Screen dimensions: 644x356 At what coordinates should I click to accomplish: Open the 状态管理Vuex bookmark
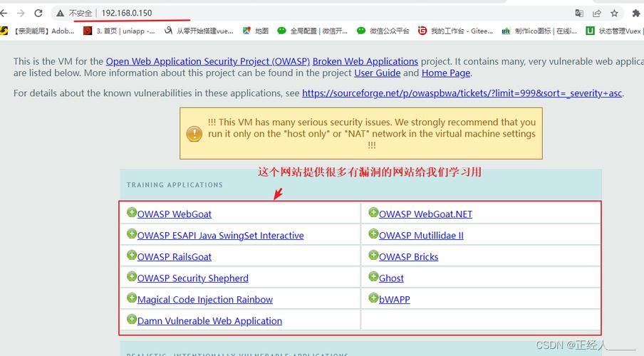tap(614, 31)
